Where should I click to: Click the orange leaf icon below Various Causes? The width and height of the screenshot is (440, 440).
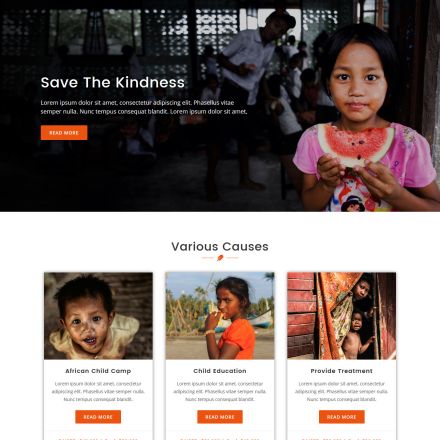click(220, 258)
